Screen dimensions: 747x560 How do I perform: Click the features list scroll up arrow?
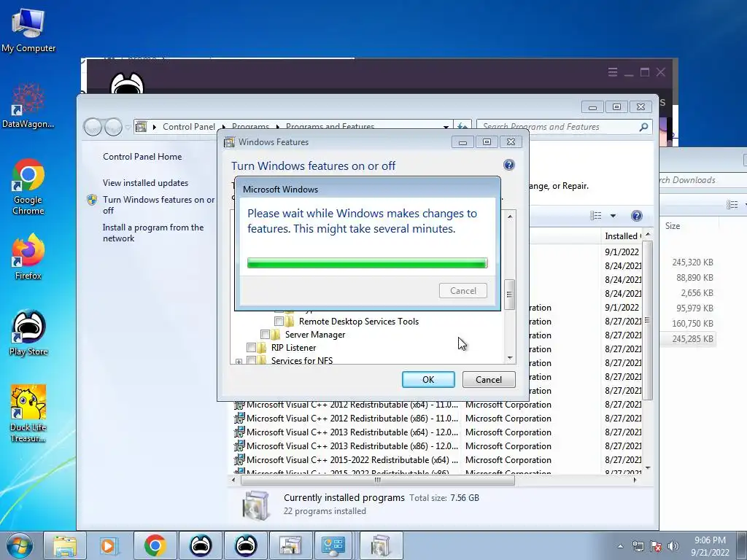510,216
